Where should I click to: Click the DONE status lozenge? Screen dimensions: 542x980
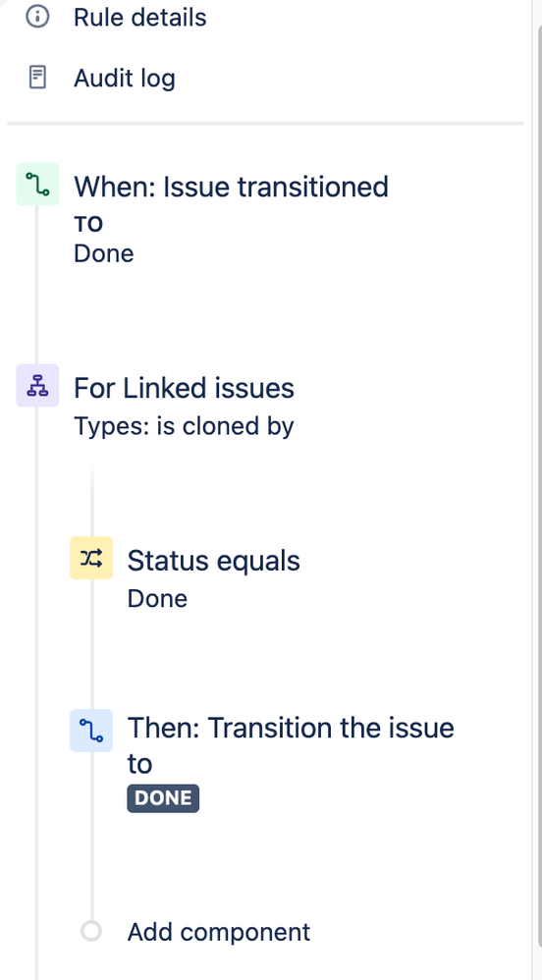tap(163, 798)
